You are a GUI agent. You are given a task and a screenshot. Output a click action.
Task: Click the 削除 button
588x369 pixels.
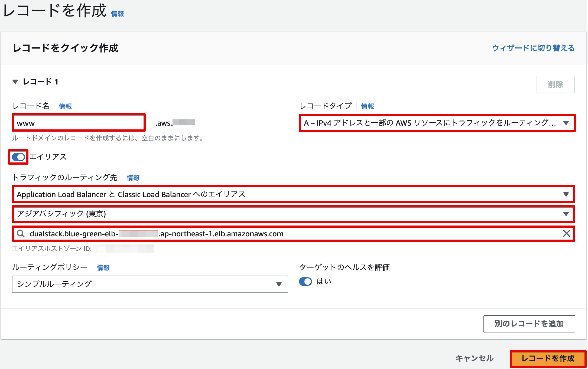coord(555,84)
